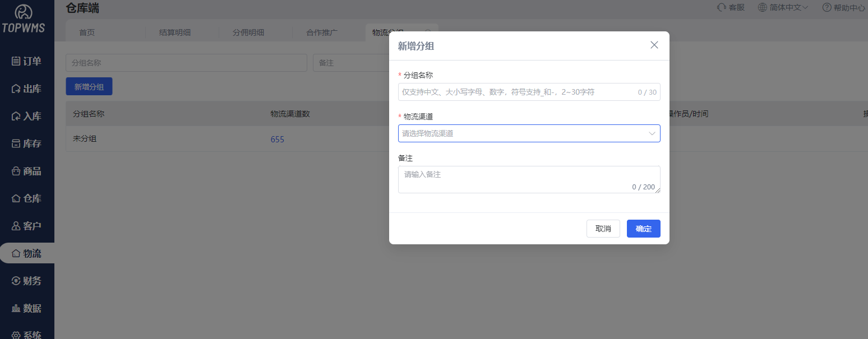Open the 655 channel count link
Screen dimensions: 868x339
click(x=277, y=139)
